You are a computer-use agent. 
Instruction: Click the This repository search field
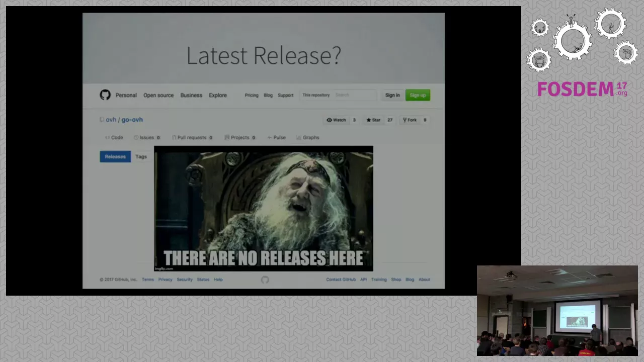pos(338,95)
